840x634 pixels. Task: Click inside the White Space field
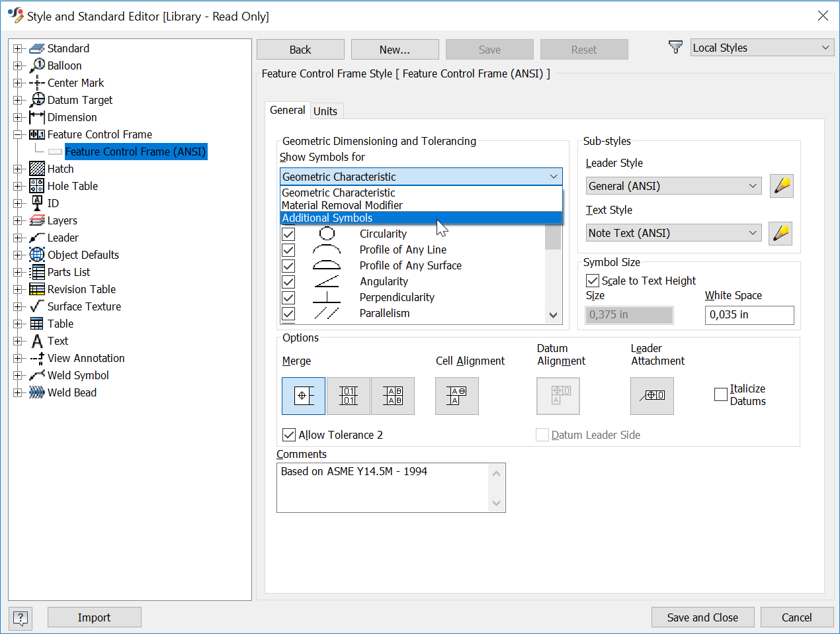click(749, 315)
